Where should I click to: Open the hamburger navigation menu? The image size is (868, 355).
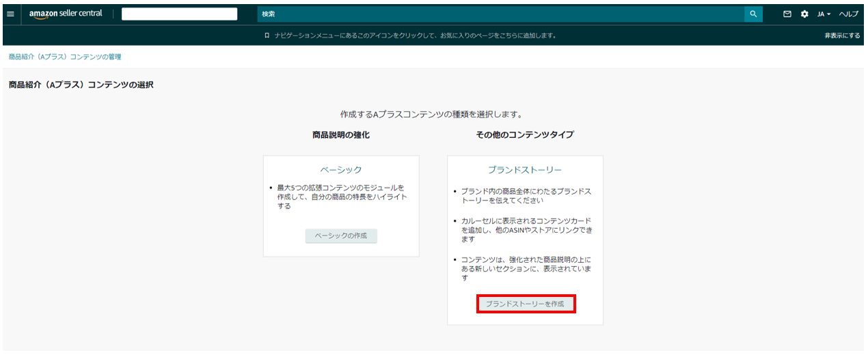click(10, 14)
